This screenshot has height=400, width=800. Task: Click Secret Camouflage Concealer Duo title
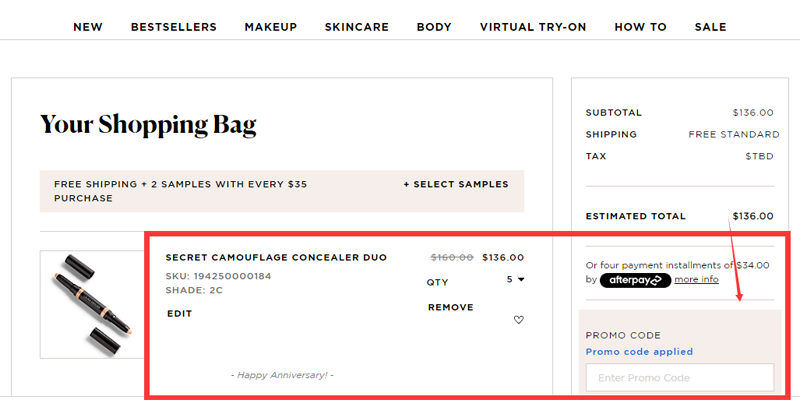pos(276,258)
